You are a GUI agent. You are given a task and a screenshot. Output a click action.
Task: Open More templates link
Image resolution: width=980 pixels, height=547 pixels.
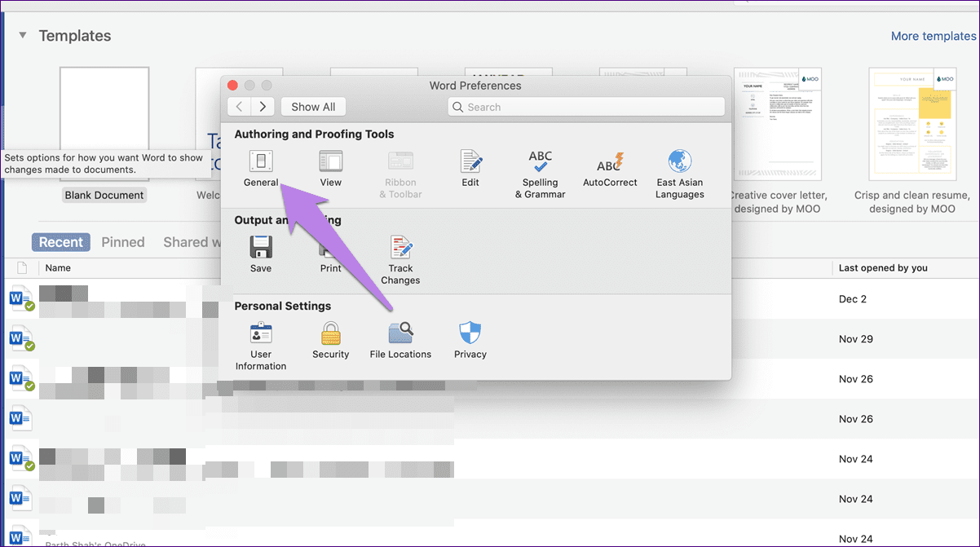(933, 36)
